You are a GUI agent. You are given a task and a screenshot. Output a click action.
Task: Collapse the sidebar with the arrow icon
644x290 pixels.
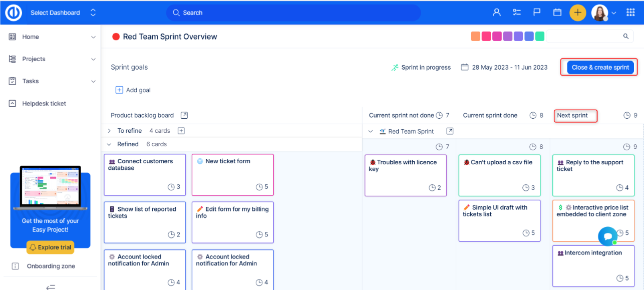50,286
